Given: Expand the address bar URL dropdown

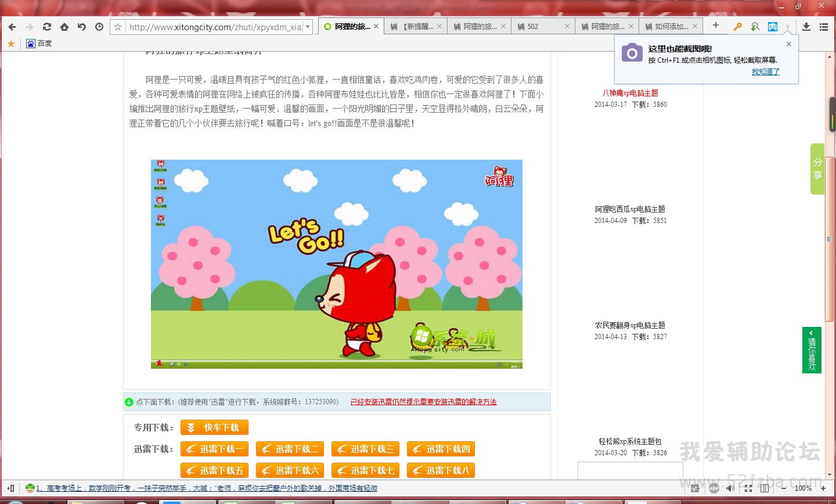Looking at the screenshot, I should 308,27.
